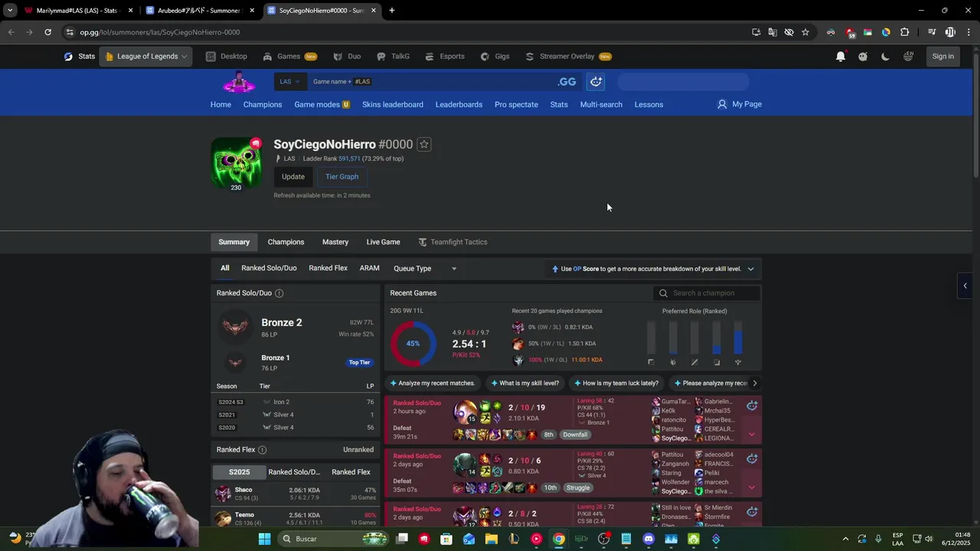This screenshot has height=551, width=980.
Task: Filter matches by Ranked Solo/Duo
Action: click(x=269, y=268)
